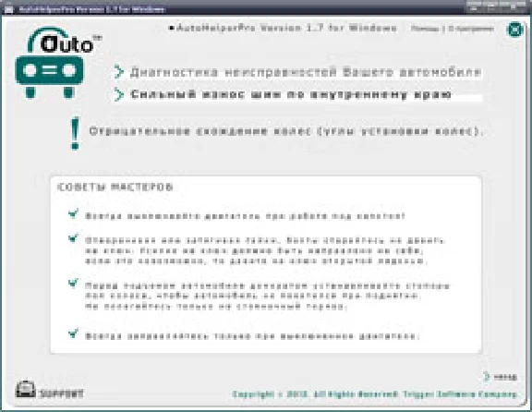Click the round green close icon at top right
Image resolution: width=532 pixels, height=412 pixels.
pos(514,30)
